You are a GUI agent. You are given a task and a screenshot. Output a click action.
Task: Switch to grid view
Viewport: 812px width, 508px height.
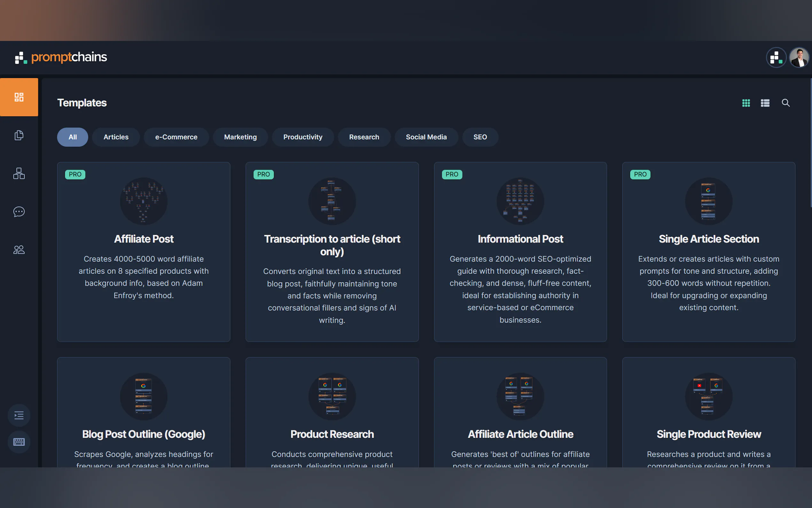coord(746,103)
